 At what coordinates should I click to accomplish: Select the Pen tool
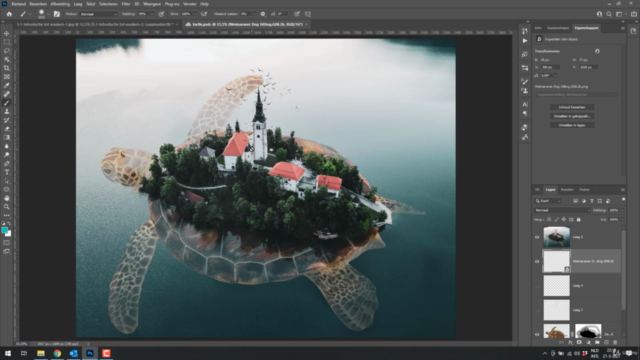7,163
